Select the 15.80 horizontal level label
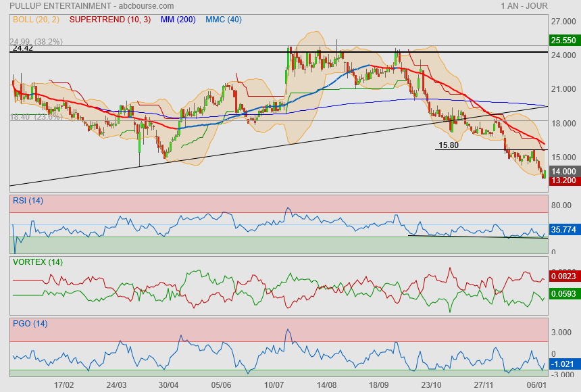Viewport: 581px width, 392px height. point(449,145)
